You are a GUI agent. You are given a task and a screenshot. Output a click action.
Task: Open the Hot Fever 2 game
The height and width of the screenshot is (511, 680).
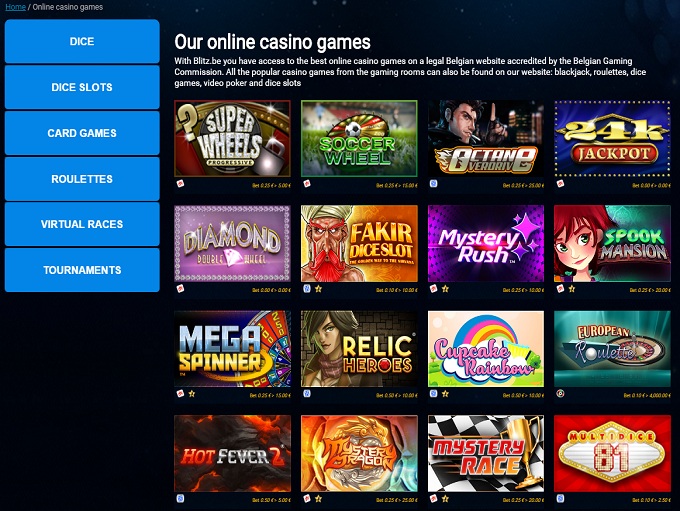click(232, 454)
